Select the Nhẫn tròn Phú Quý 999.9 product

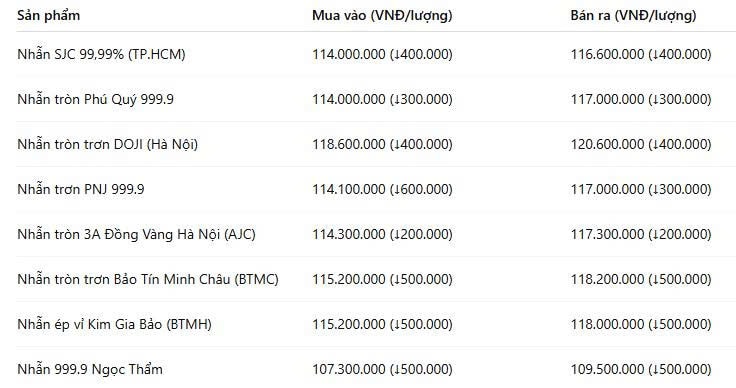[95, 99]
